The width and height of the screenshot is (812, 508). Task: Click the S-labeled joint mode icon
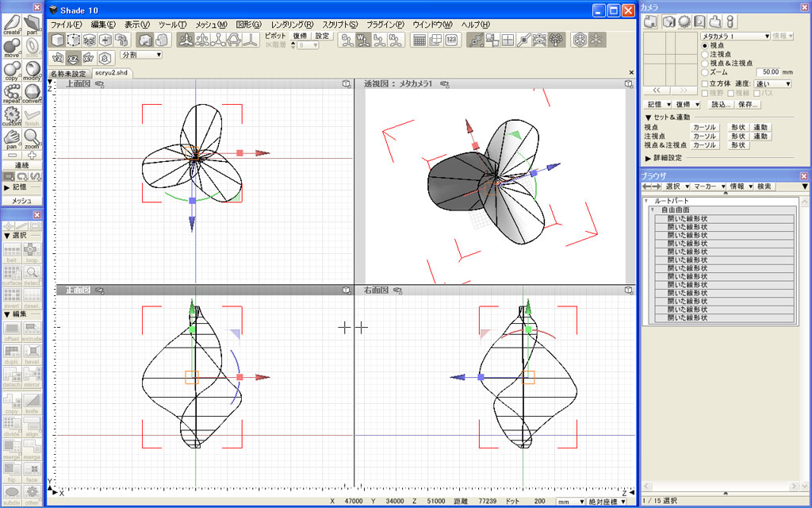[x=347, y=40]
